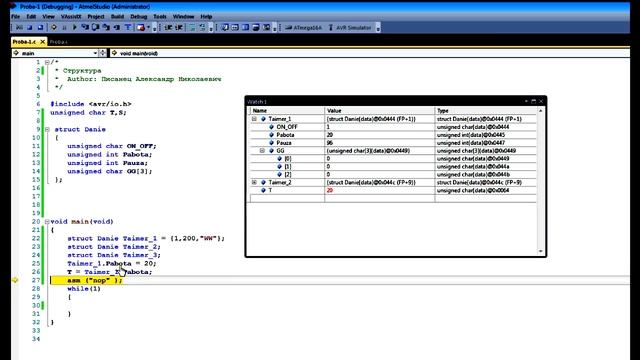Click the Continue play-arrow debug icon
The height and width of the screenshot is (360, 640).
75,27
